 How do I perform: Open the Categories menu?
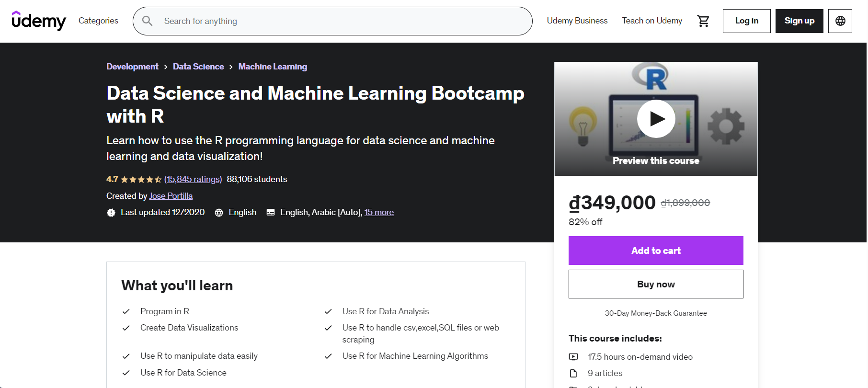(x=98, y=21)
